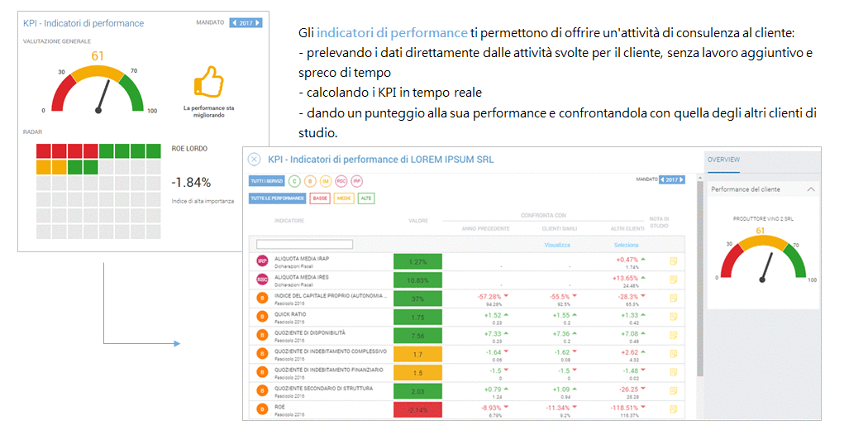Open study note for Quick Ratio
Viewport: 868px width, 430px height.
click(x=674, y=317)
